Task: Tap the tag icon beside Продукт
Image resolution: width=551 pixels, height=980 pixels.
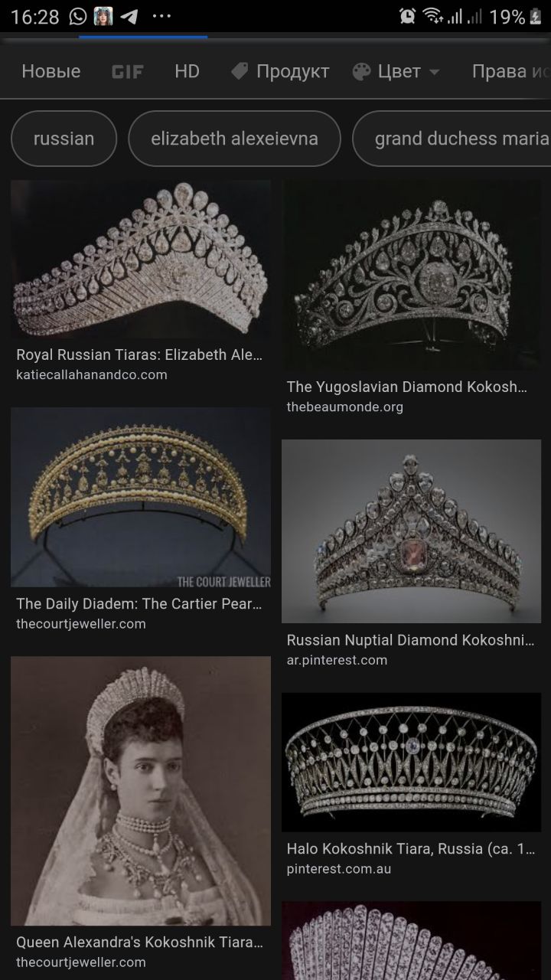Action: coord(240,71)
